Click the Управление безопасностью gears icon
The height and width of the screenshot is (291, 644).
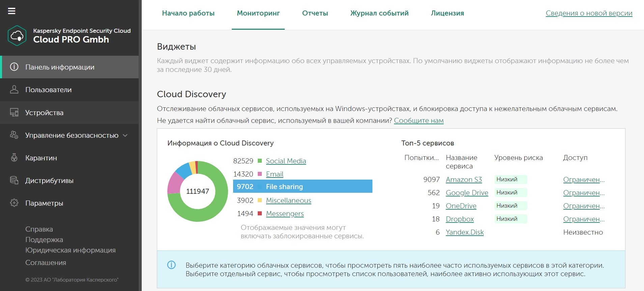tap(14, 135)
